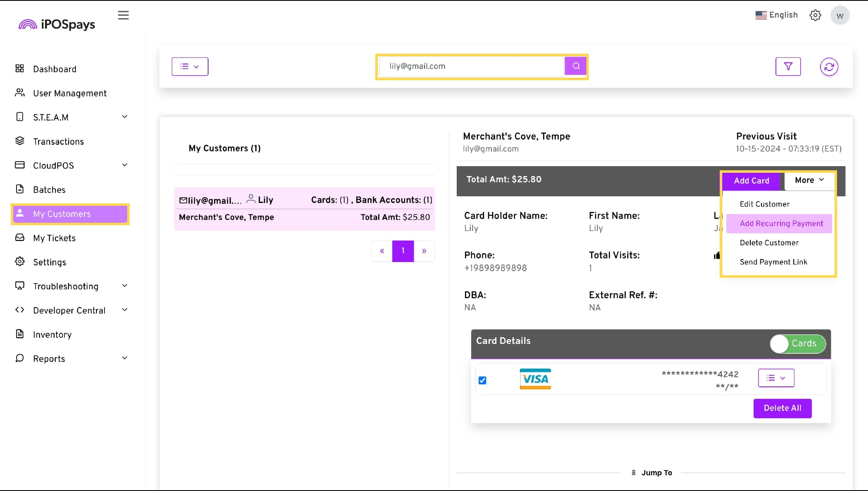Image resolution: width=868 pixels, height=491 pixels.
Task: Click the Lily person icon in row
Action: point(251,199)
